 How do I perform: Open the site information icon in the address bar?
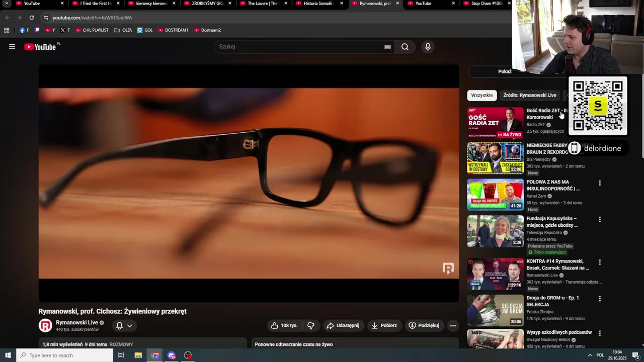[46, 18]
